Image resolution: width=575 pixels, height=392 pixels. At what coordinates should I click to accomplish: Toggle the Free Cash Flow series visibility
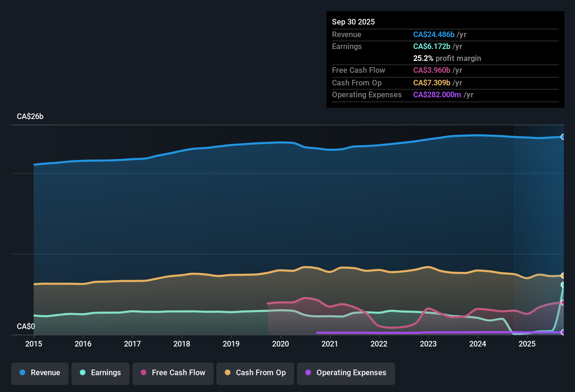pyautogui.click(x=173, y=373)
